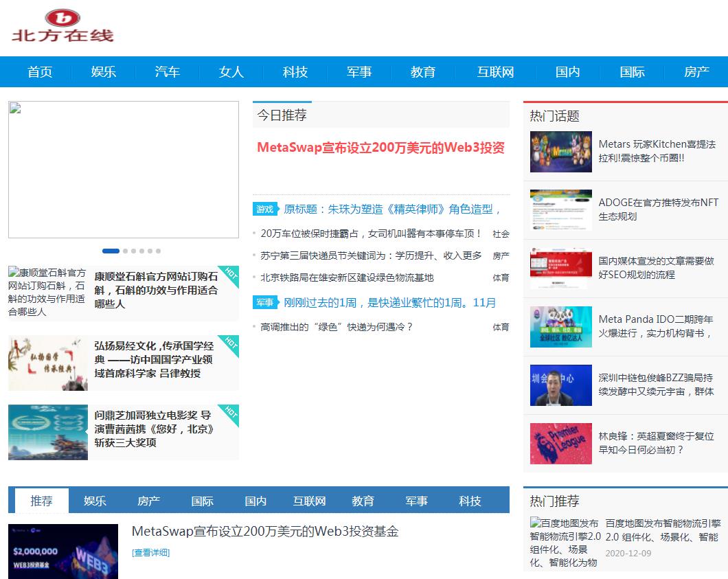This screenshot has height=579, width=728.
Task: Click the 国内媒体 SEO red thumbnail
Action: [x=561, y=269]
